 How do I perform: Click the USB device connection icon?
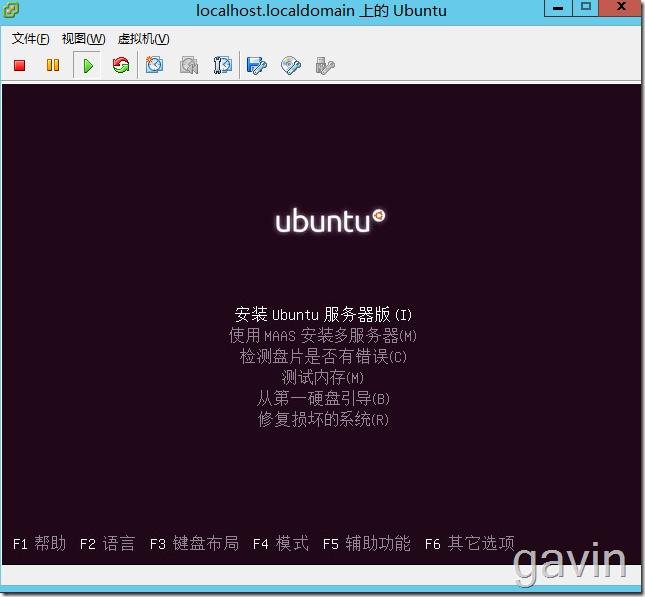click(325, 66)
